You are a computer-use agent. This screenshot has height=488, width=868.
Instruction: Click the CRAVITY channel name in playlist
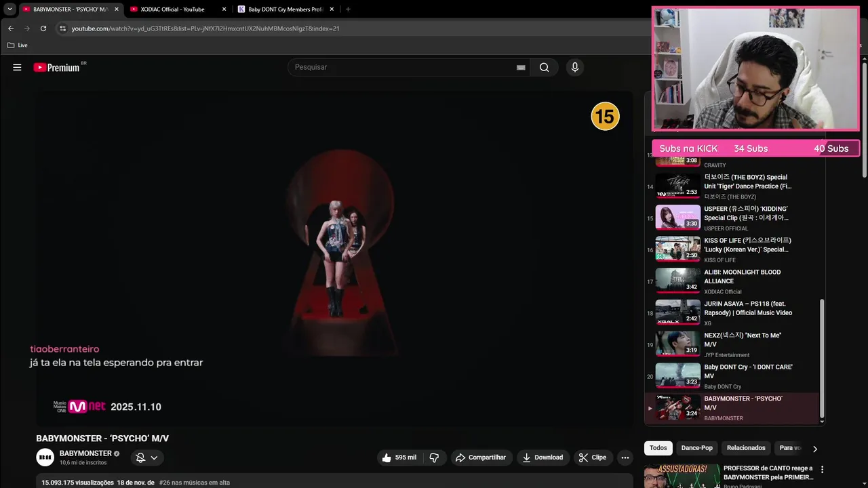(x=715, y=165)
